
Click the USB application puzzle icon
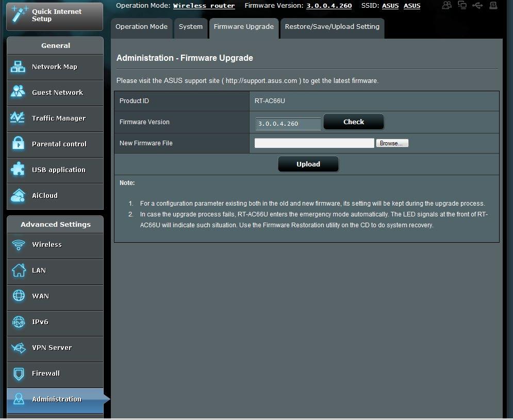(18, 169)
